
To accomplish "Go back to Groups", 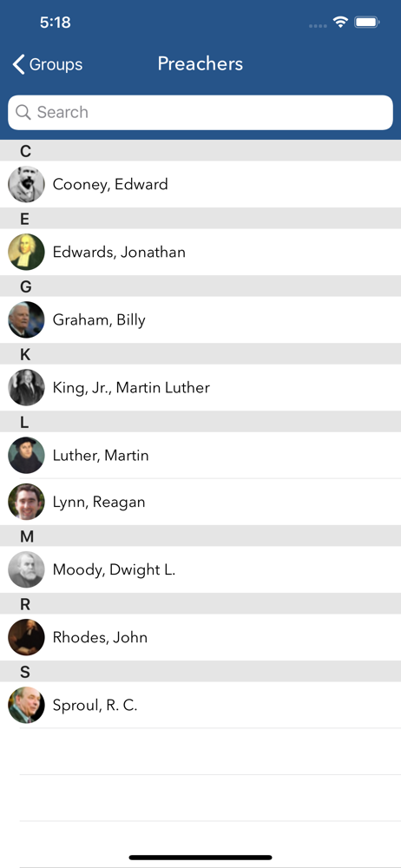I will coord(48,64).
